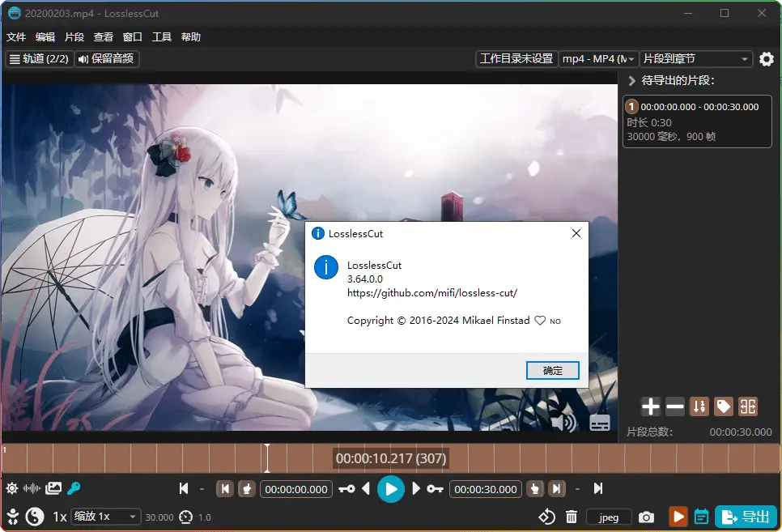Click the volume speaker icon on video
Screen dimensions: 782x532
tap(563, 423)
